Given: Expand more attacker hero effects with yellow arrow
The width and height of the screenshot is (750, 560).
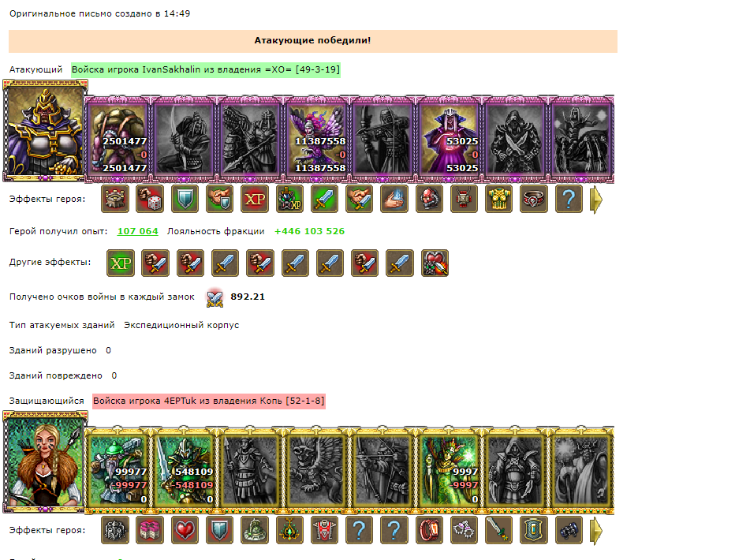Looking at the screenshot, I should (x=596, y=200).
